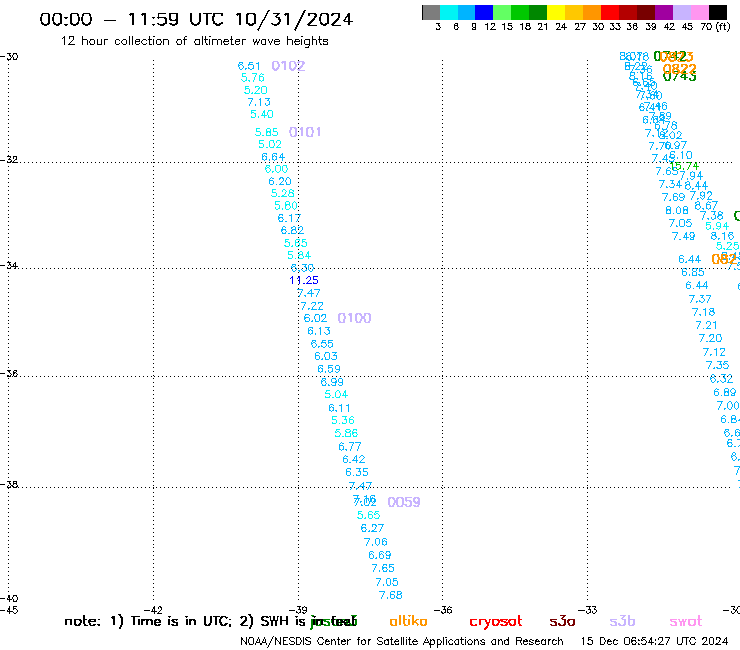Click the -34 latitude axis label
The width and height of the screenshot is (740, 650).
(x=9, y=265)
